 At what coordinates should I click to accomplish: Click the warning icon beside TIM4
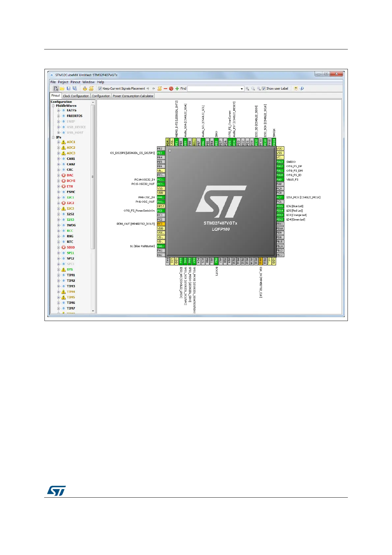[x=64, y=292]
